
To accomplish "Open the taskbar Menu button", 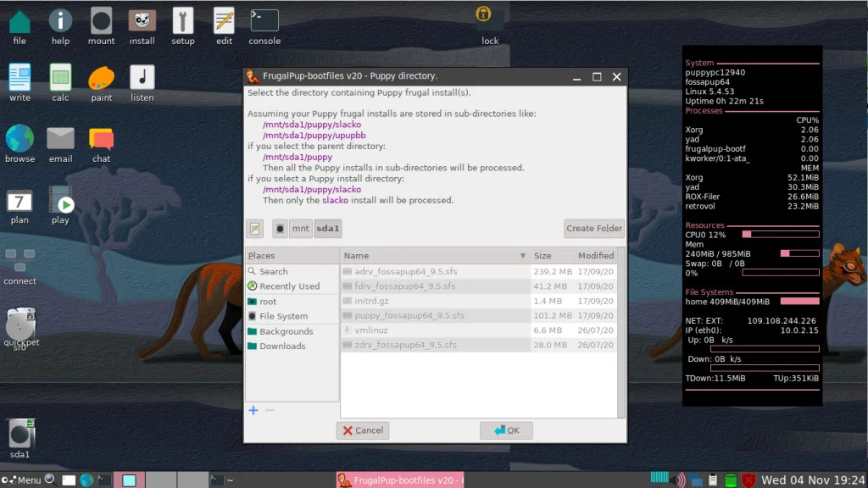I will (21, 480).
